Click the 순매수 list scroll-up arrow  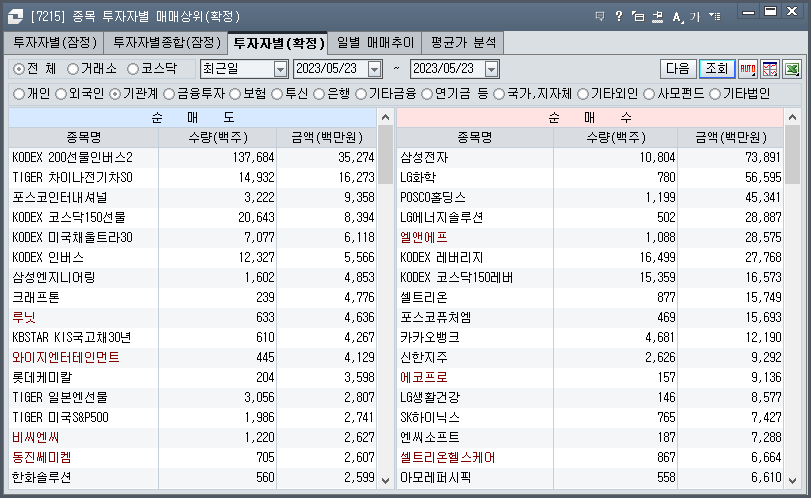point(792,117)
